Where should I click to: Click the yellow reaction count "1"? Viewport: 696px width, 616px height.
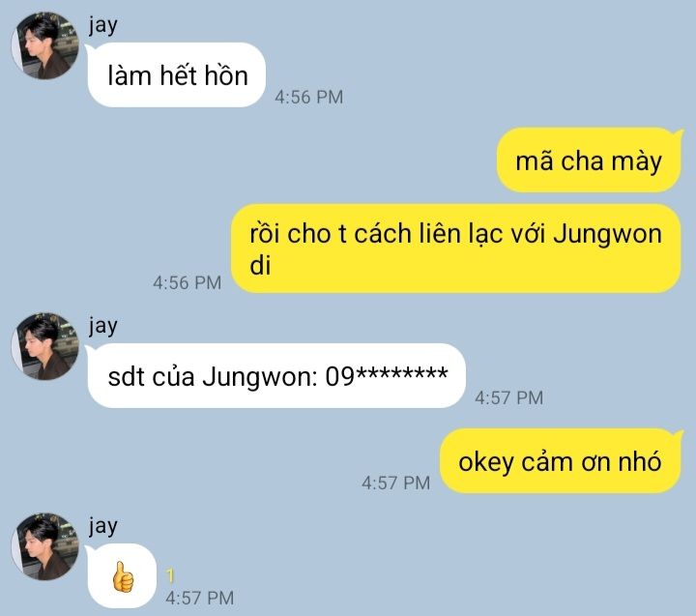pyautogui.click(x=170, y=575)
